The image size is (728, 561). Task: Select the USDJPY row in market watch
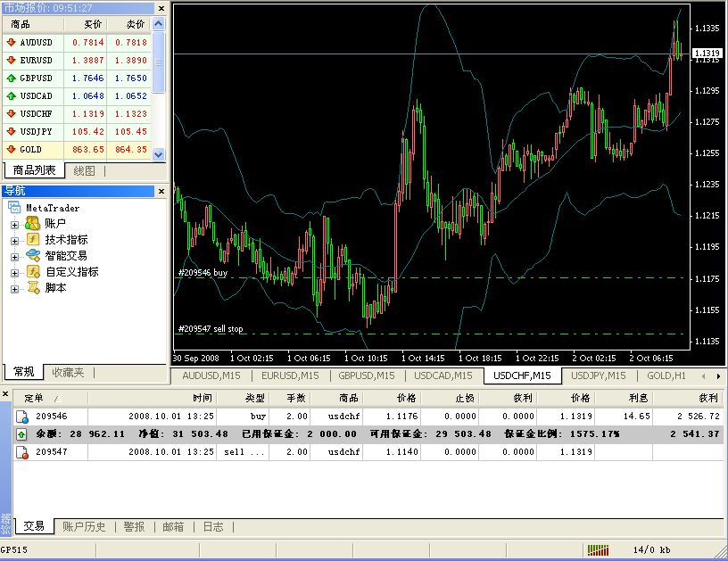(x=36, y=131)
